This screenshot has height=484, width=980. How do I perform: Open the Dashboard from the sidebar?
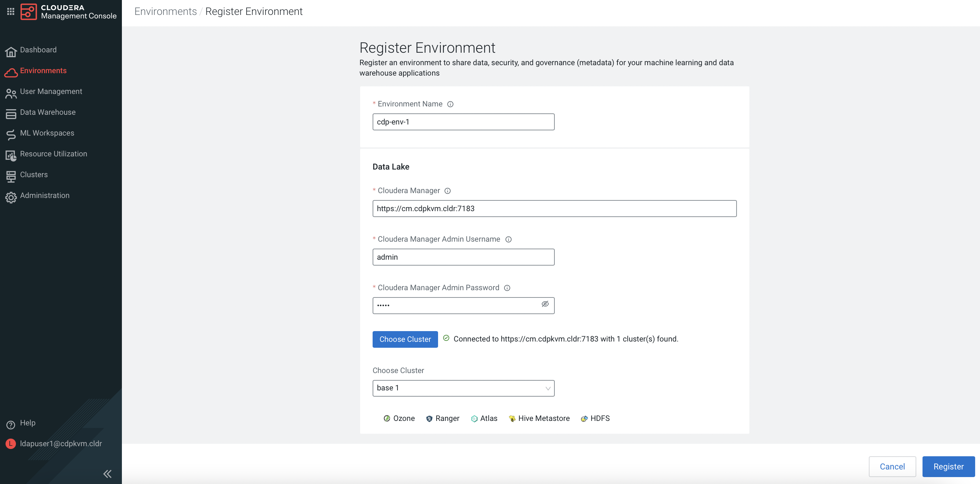(38, 50)
